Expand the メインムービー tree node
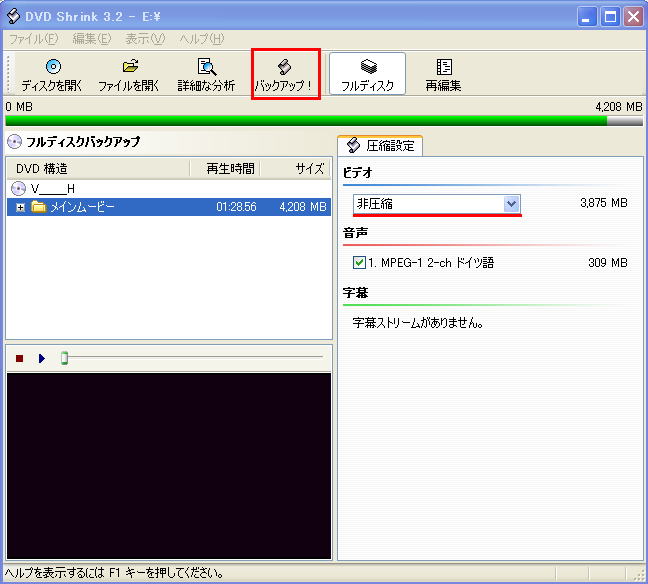 coord(20,207)
